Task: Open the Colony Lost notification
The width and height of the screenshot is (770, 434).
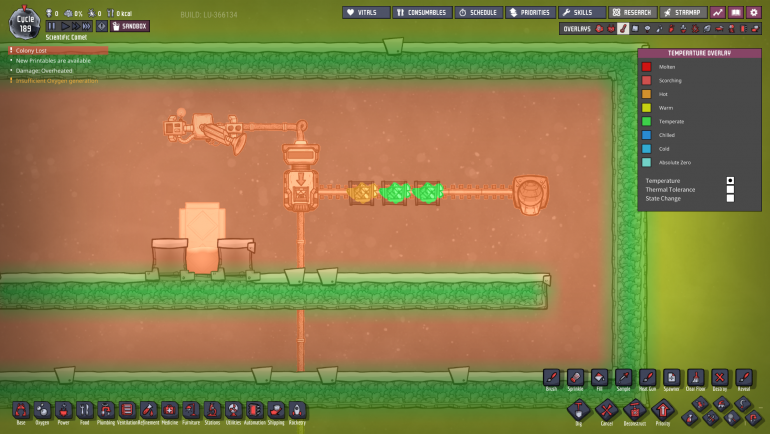Action: pyautogui.click(x=58, y=50)
